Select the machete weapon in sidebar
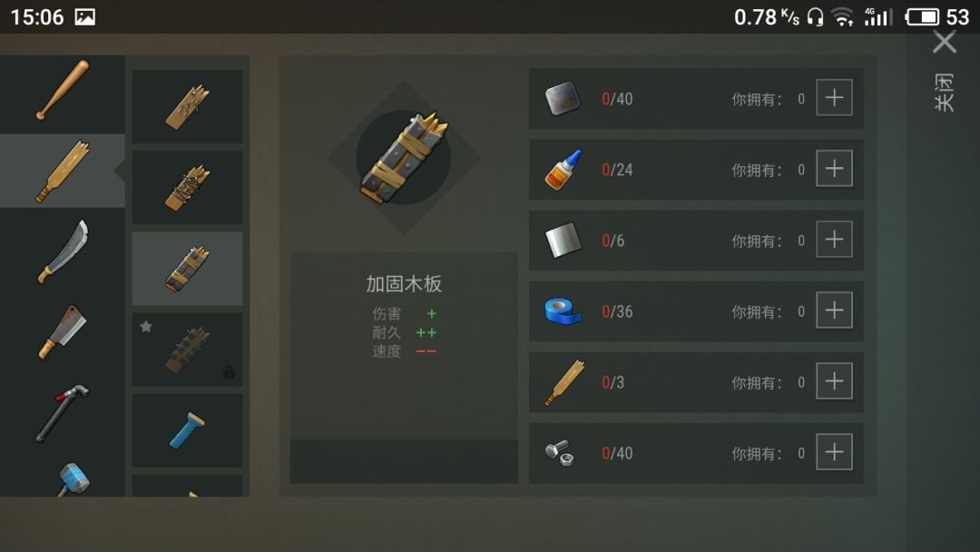980x552 pixels. 63,251
